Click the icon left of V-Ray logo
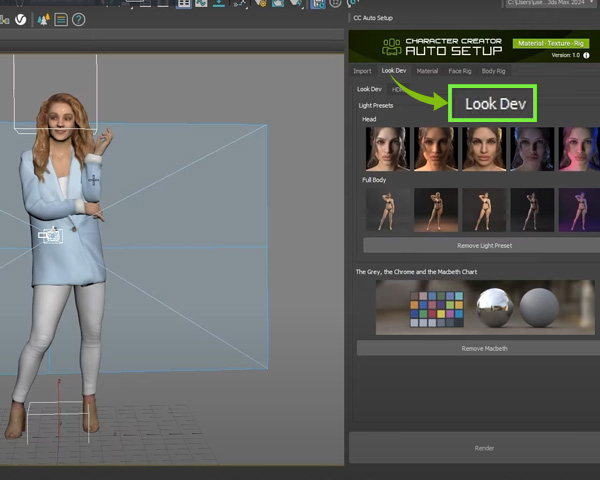The image size is (600, 480). [5, 20]
